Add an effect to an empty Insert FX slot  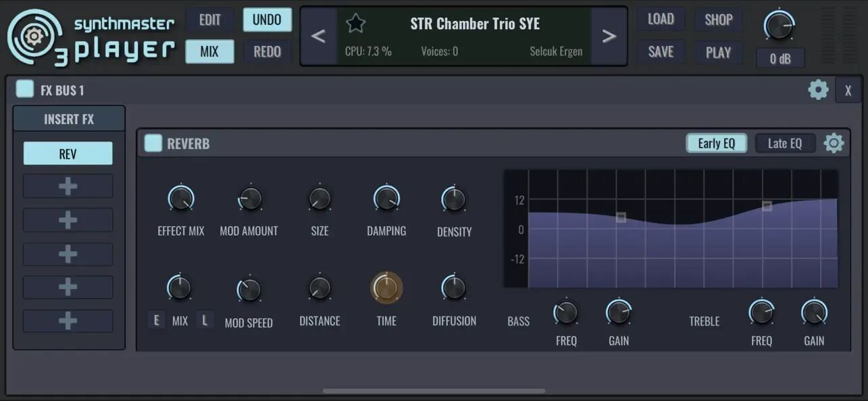click(68, 186)
